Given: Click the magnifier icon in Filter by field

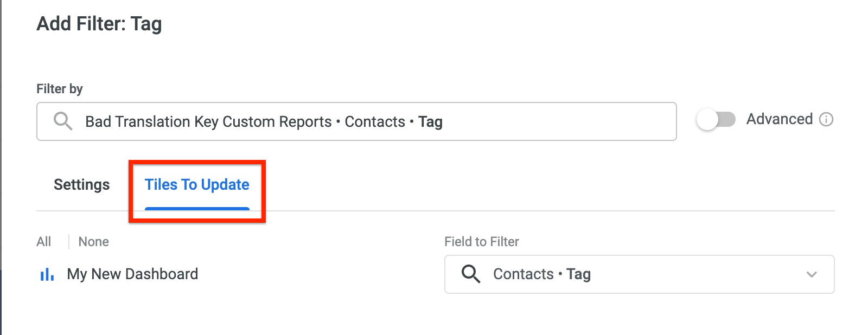Looking at the screenshot, I should 63,121.
